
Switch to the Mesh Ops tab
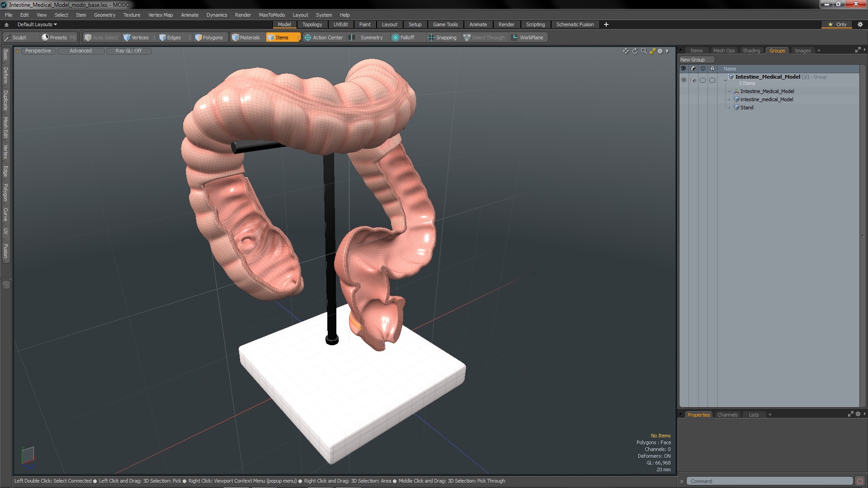tap(723, 51)
